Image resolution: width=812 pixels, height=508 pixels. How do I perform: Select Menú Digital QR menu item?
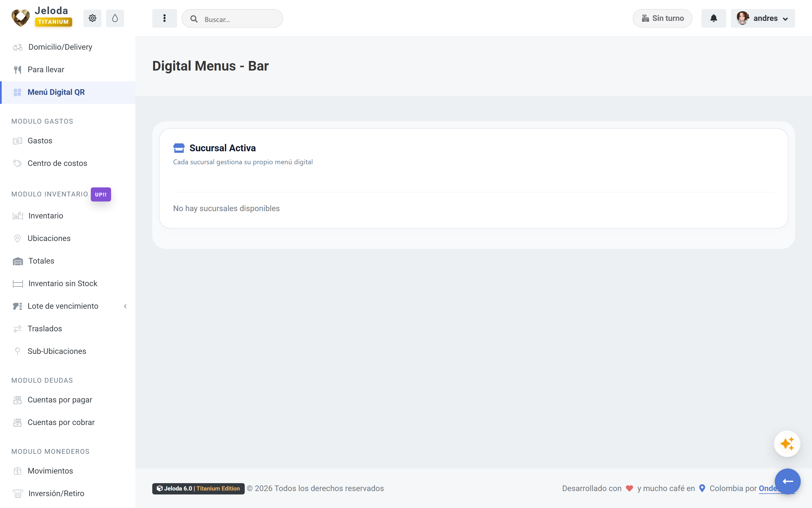click(x=68, y=92)
